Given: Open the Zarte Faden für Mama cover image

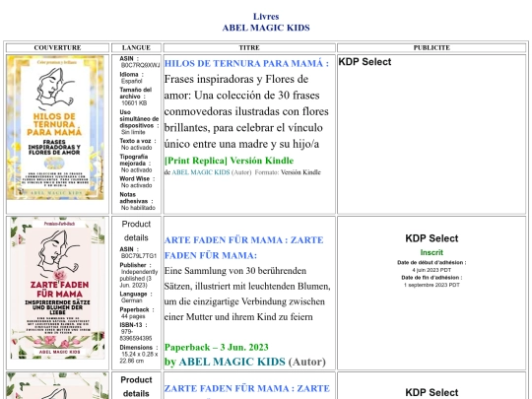Looking at the screenshot, I should point(58,288).
